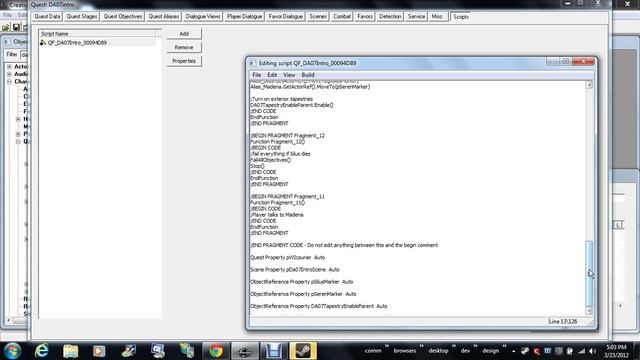This screenshot has width=640, height=360.
Task: Click the line 'ObjectReference Property pSerenMarker Auto'
Action: [x=303, y=294]
